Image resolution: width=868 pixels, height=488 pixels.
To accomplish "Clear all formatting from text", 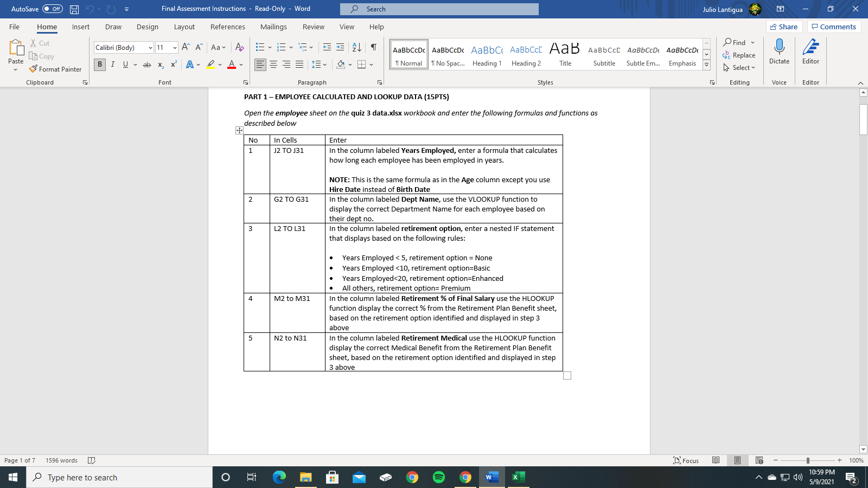I will tap(240, 47).
